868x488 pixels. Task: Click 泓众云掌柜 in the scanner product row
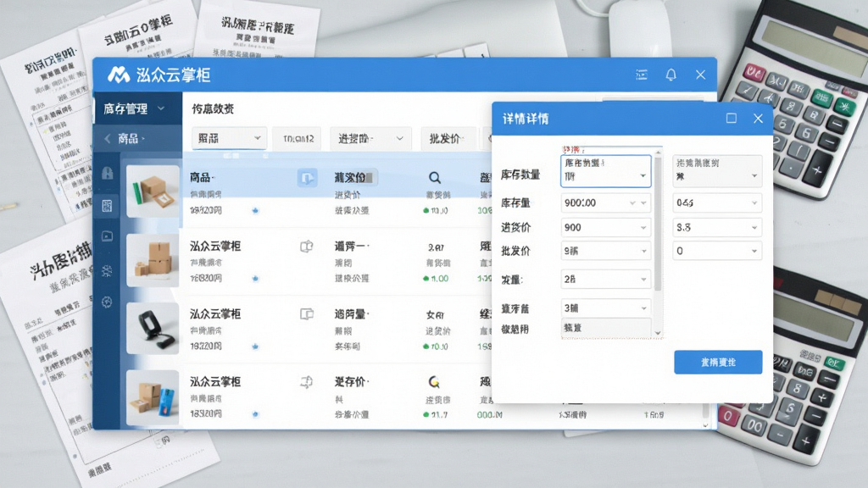pos(215,314)
